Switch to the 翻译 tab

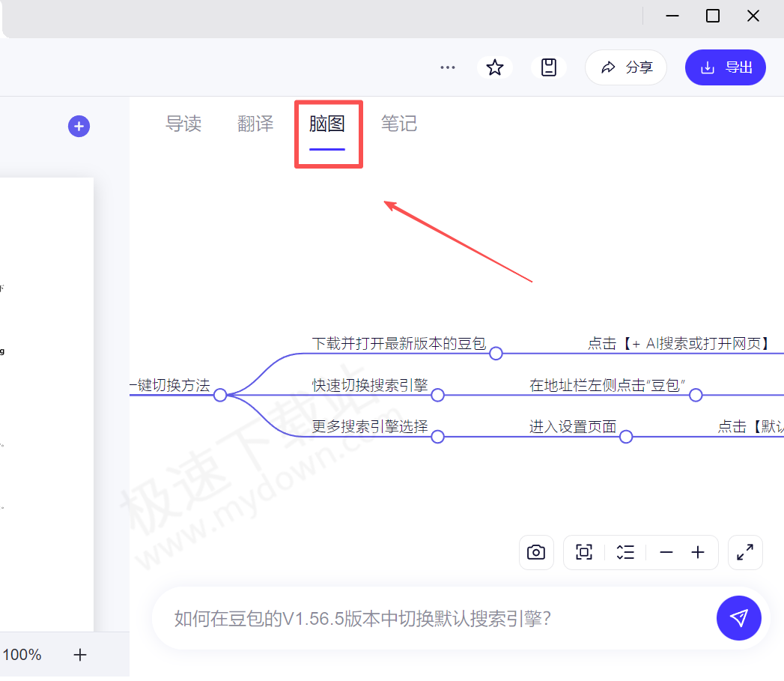[x=255, y=124]
